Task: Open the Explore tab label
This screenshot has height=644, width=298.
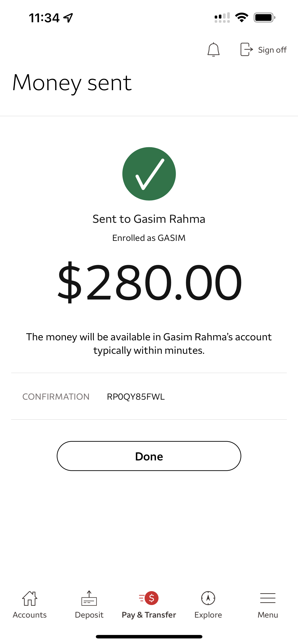Action: point(208,615)
